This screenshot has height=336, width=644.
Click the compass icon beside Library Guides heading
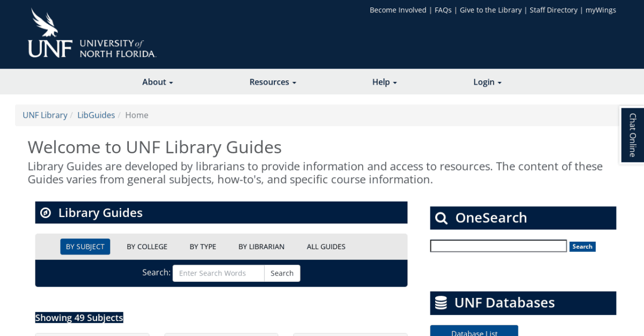click(x=46, y=212)
